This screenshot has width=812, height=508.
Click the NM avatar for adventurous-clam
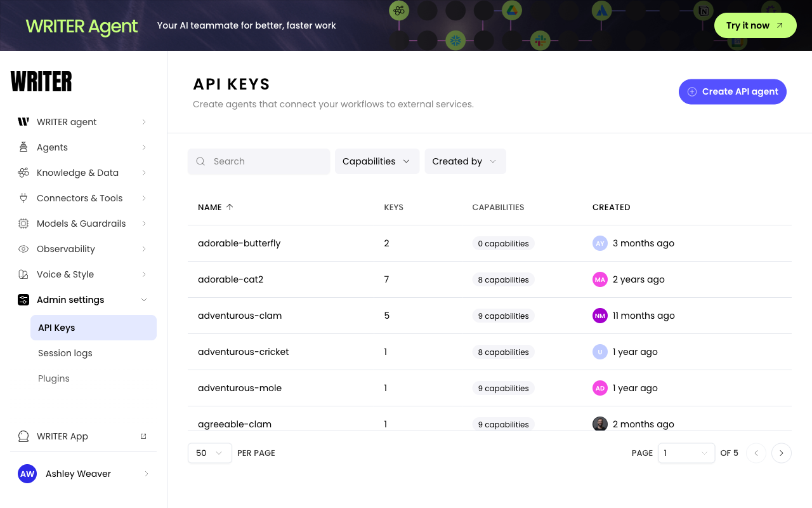click(x=600, y=316)
